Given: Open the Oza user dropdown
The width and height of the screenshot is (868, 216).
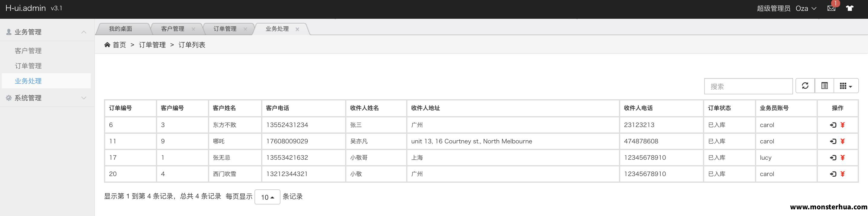Looking at the screenshot, I should point(806,8).
